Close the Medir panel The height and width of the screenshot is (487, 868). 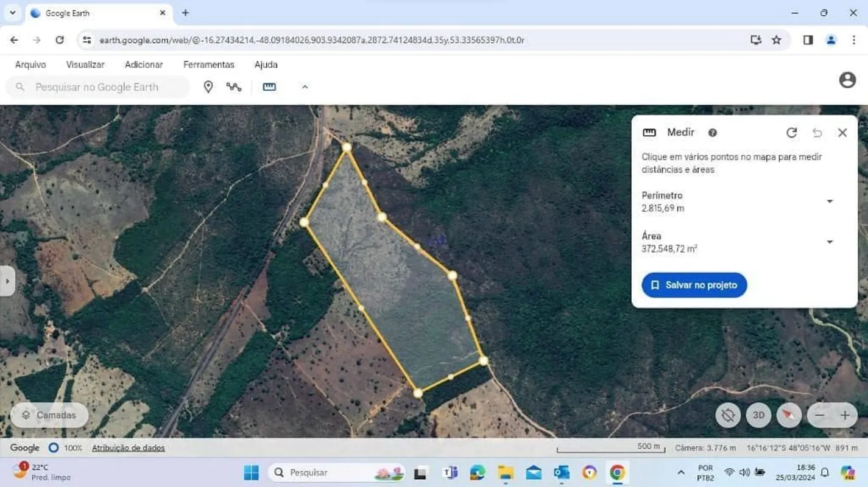click(x=842, y=133)
